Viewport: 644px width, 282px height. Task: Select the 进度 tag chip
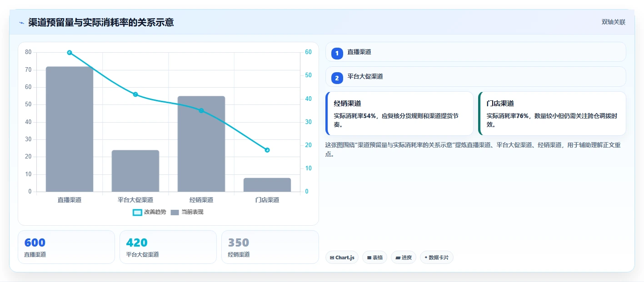(404, 257)
